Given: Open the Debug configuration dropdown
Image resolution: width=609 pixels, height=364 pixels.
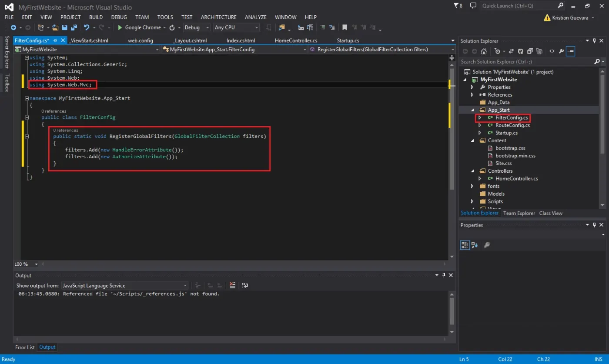Looking at the screenshot, I should (x=197, y=27).
